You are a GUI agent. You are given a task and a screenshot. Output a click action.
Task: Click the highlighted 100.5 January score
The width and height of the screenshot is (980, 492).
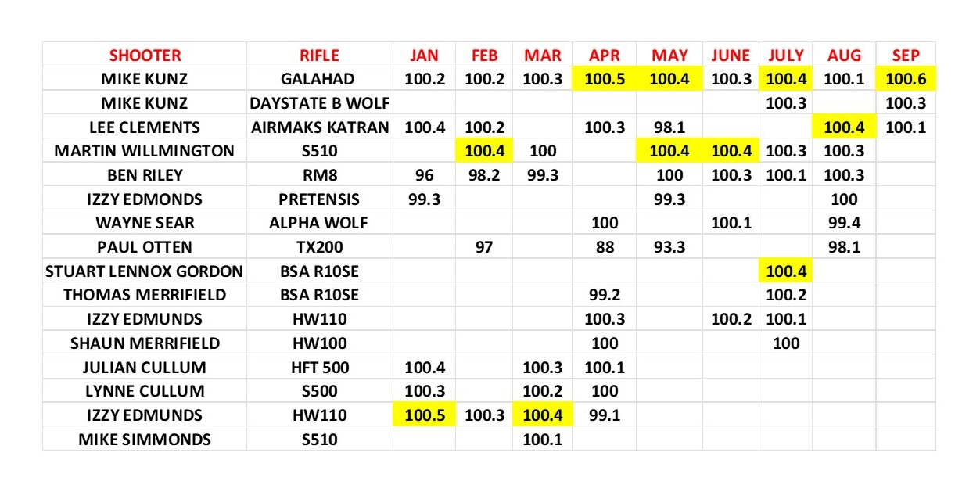click(424, 415)
